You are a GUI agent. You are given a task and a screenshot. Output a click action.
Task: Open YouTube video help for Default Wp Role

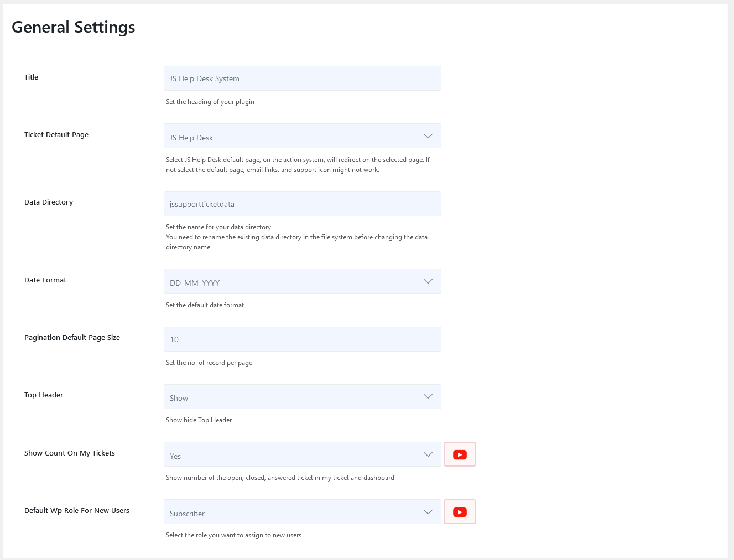coord(460,512)
